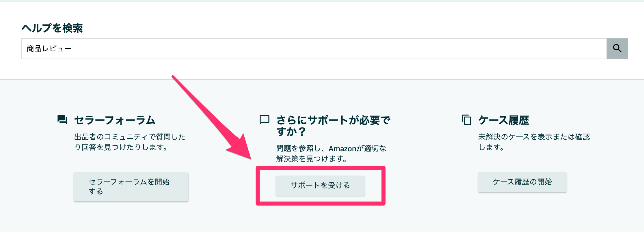Click the 問題を参照し、Amazonが適切な description text
Viewport: 644px width, 232px height.
point(331,154)
